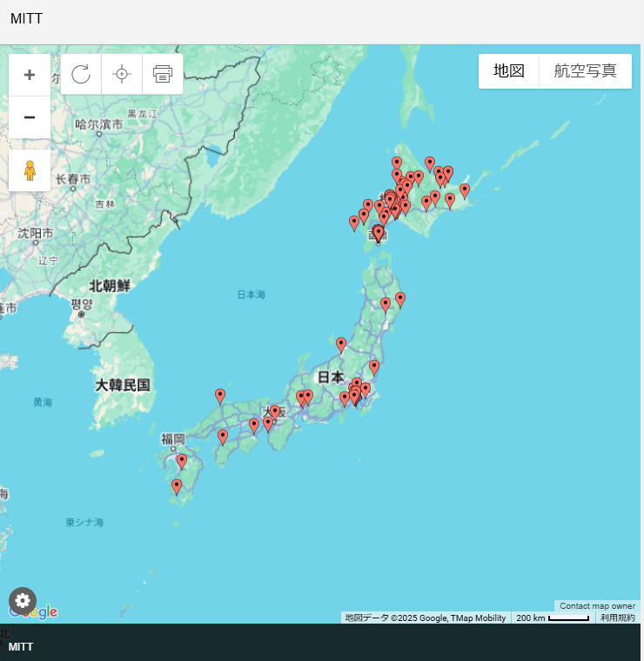
Task: Click the marker near 福岡 in Kyushu
Action: [182, 461]
